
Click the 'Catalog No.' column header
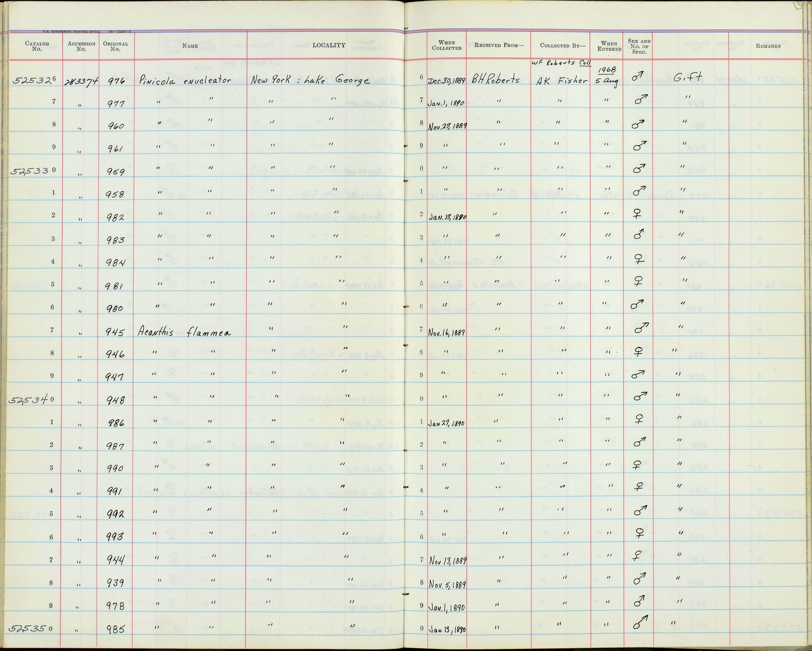pyautogui.click(x=37, y=46)
